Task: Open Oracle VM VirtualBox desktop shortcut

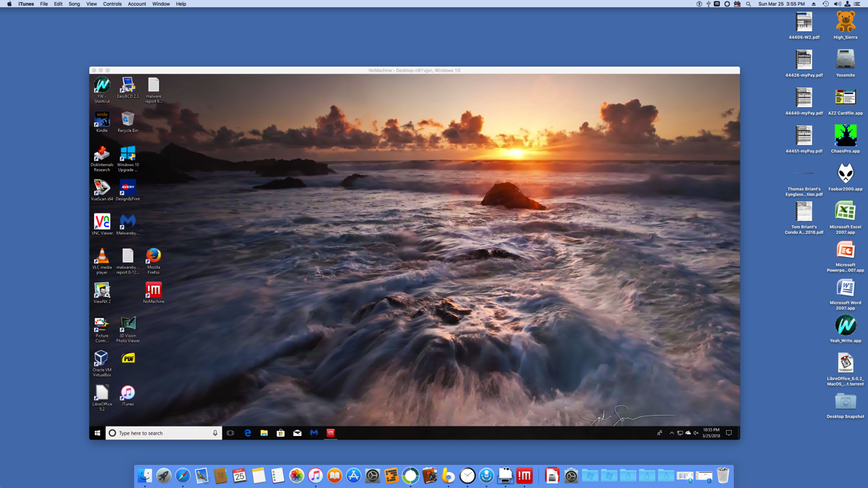Action: point(101,359)
